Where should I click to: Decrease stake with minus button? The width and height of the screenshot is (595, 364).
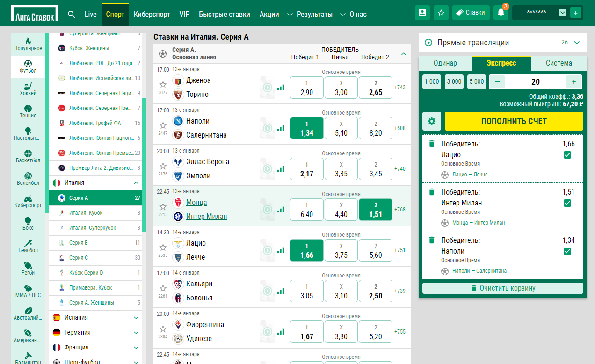coord(497,82)
